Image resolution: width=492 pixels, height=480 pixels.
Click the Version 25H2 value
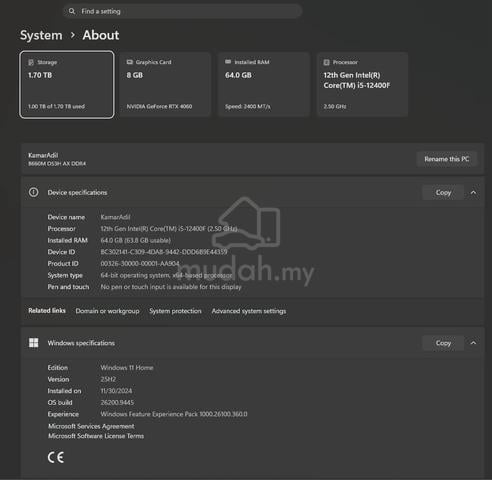tap(108, 379)
